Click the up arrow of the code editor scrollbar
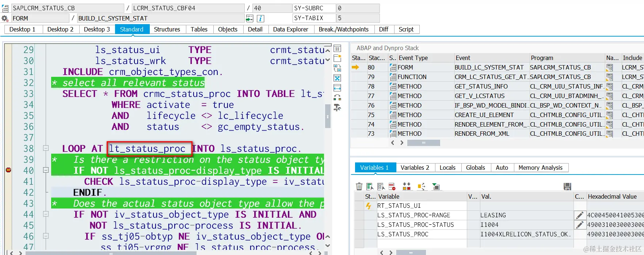 coord(327,50)
